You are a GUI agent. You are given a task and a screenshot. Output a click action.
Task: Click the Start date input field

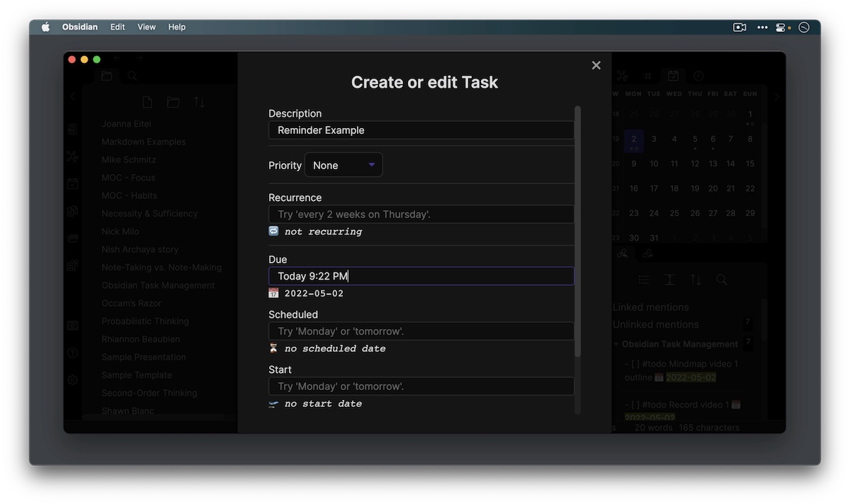pyautogui.click(x=421, y=386)
